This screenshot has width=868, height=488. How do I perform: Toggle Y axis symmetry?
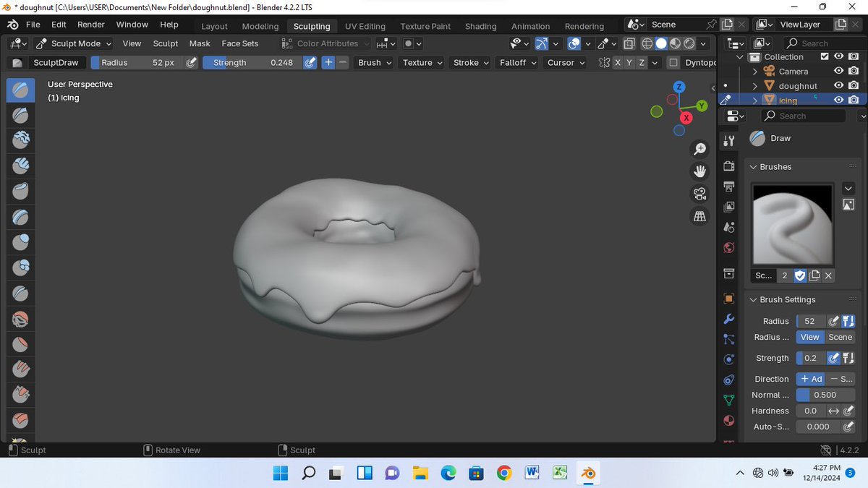click(630, 62)
